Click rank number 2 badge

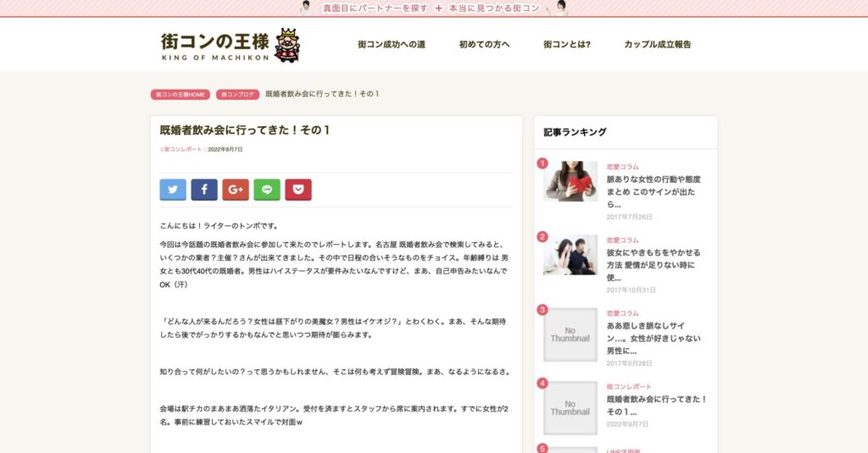[x=542, y=237]
